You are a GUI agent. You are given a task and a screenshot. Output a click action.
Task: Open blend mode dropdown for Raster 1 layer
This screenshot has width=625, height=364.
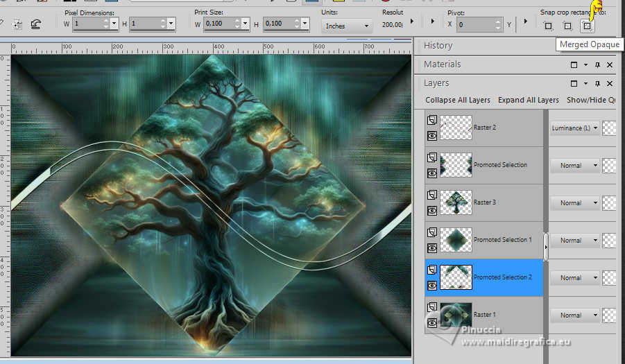coord(574,315)
